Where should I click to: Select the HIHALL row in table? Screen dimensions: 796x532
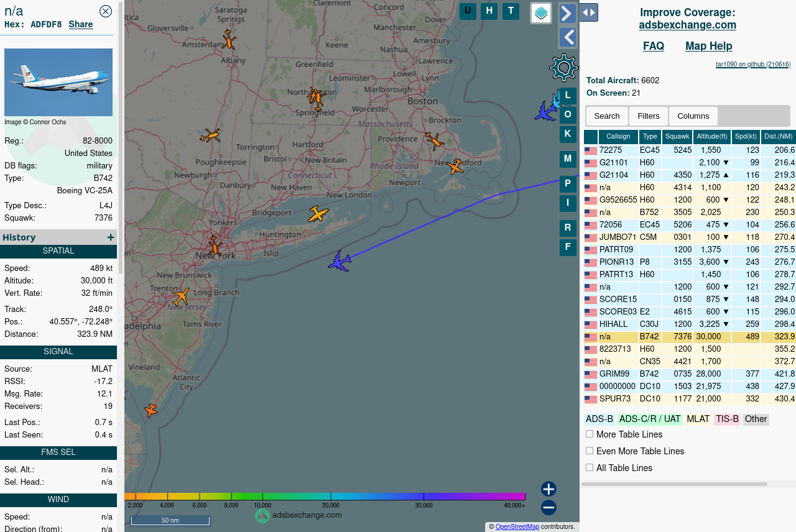(690, 324)
